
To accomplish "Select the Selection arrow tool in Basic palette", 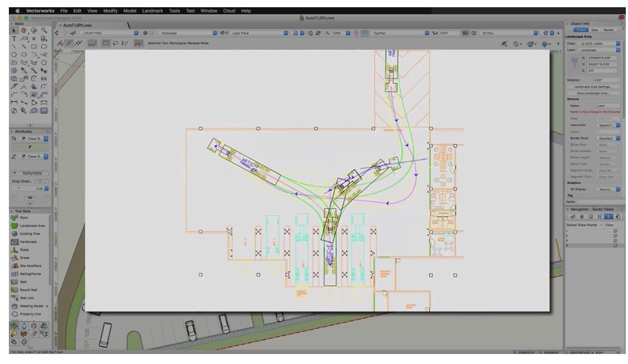I will coord(14,31).
